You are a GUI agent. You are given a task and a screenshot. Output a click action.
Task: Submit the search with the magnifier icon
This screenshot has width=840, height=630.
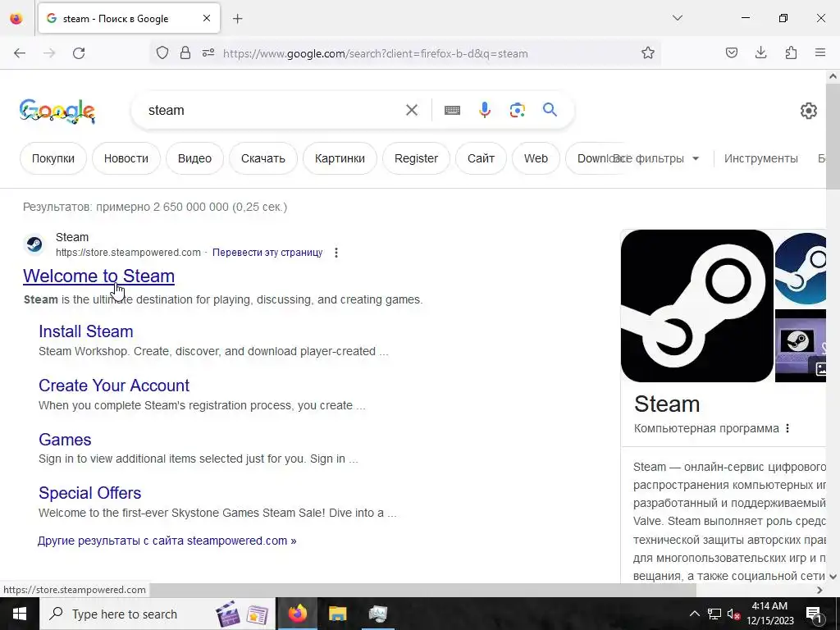(550, 110)
